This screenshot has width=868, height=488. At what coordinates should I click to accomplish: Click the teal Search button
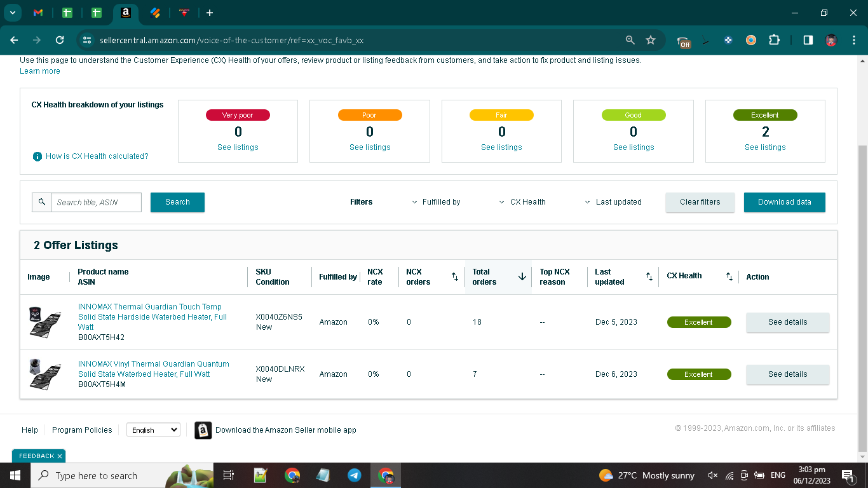click(177, 202)
